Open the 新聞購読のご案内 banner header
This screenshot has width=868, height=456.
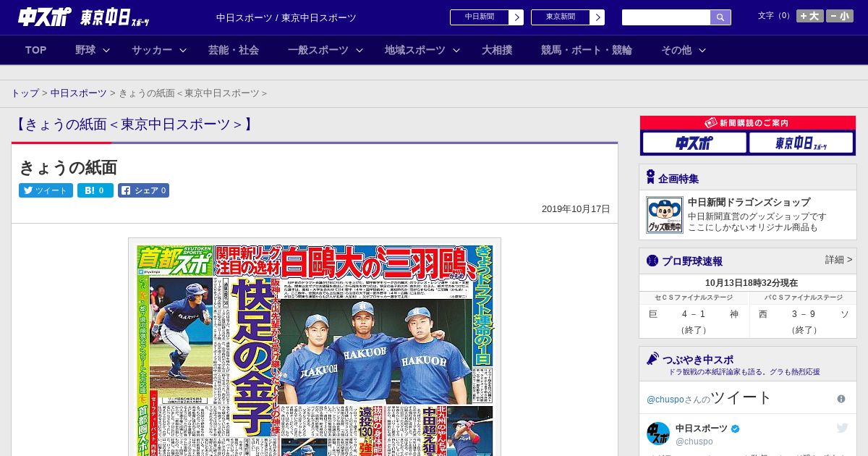point(748,123)
